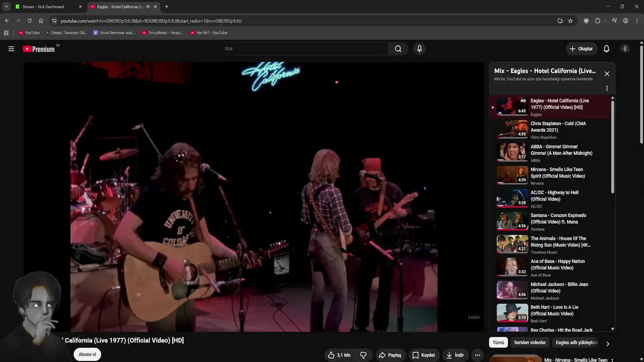644x362 pixels.
Task: Play Chris Stapleton - Cold from the mix
Action: coord(551,129)
